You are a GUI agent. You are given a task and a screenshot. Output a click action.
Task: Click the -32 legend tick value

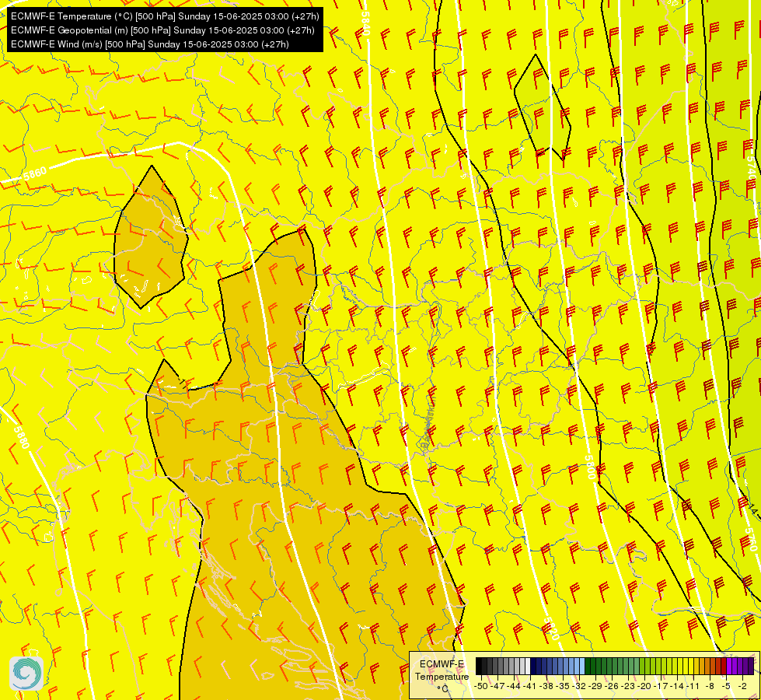pyautogui.click(x=579, y=686)
